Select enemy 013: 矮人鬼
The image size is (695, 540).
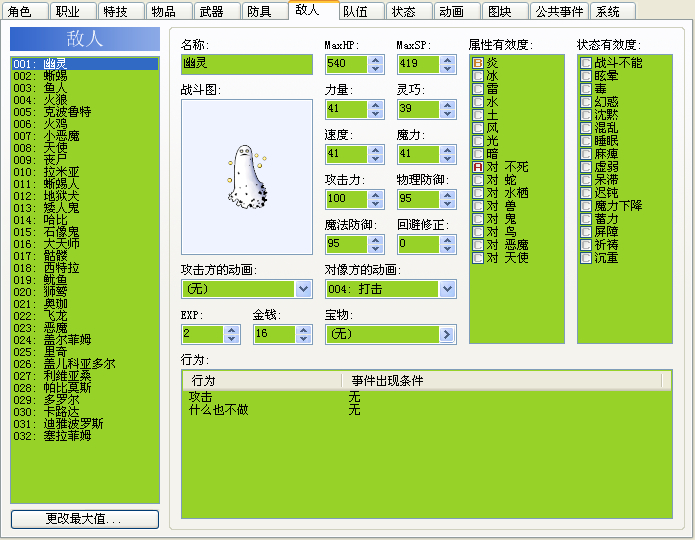point(84,207)
